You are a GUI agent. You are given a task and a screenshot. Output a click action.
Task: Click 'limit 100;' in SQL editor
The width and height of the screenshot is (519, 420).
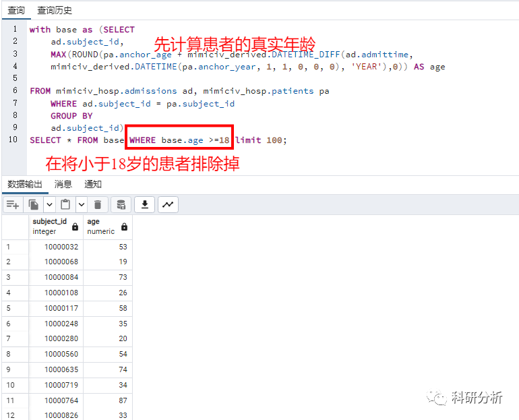(261, 140)
